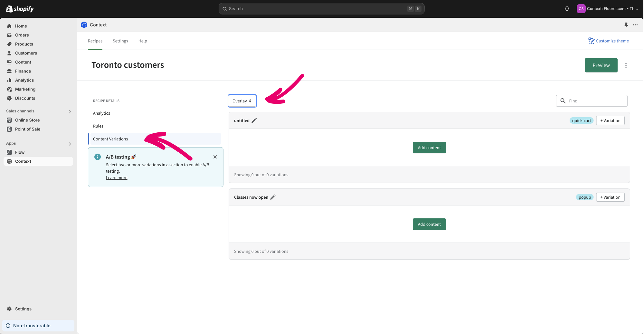This screenshot has width=644, height=334.
Task: Expand the Sales channels section
Action: tap(70, 111)
